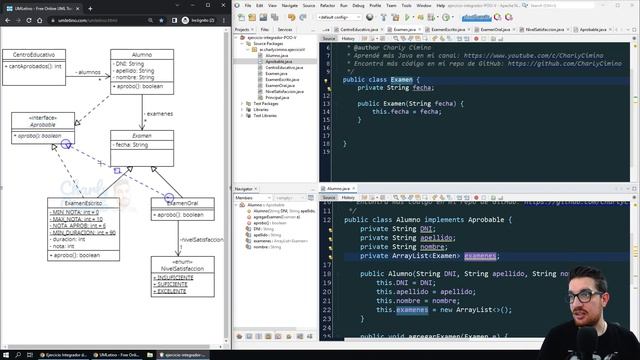Click the browser back arrow
The height and width of the screenshot is (360, 640).
pyautogui.click(x=7, y=20)
